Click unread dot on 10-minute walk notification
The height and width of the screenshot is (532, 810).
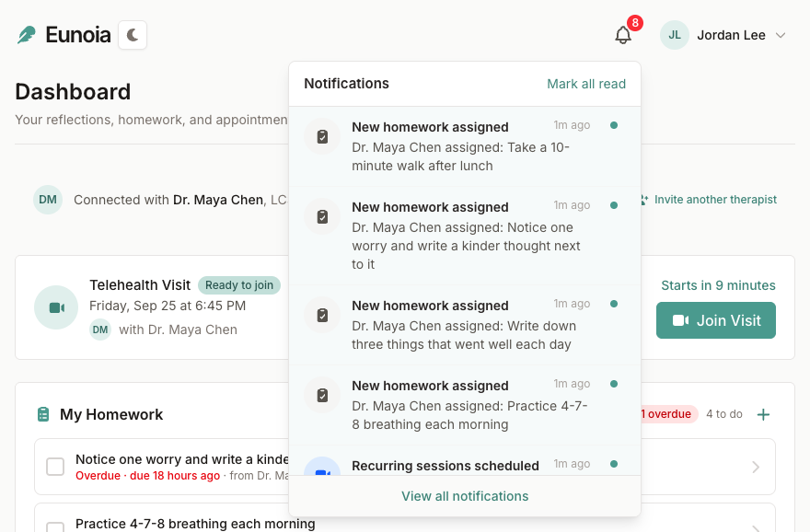[614, 125]
